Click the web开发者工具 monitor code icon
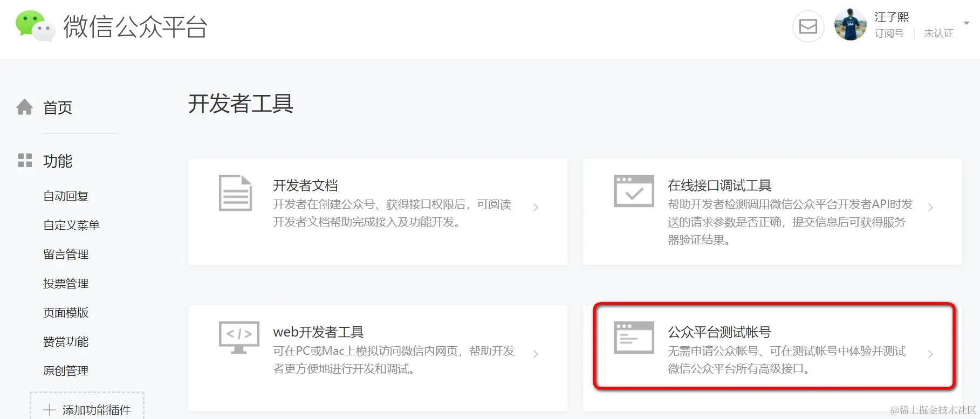The width and height of the screenshot is (980, 419). (239, 338)
